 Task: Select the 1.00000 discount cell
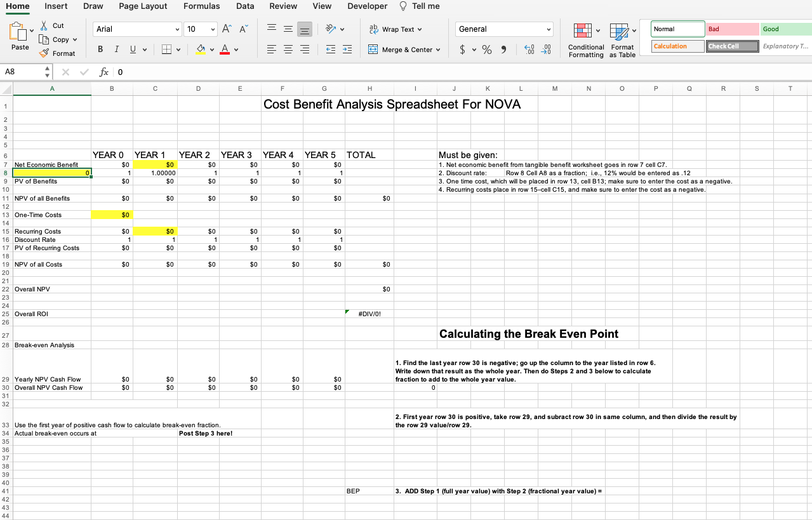coord(155,173)
